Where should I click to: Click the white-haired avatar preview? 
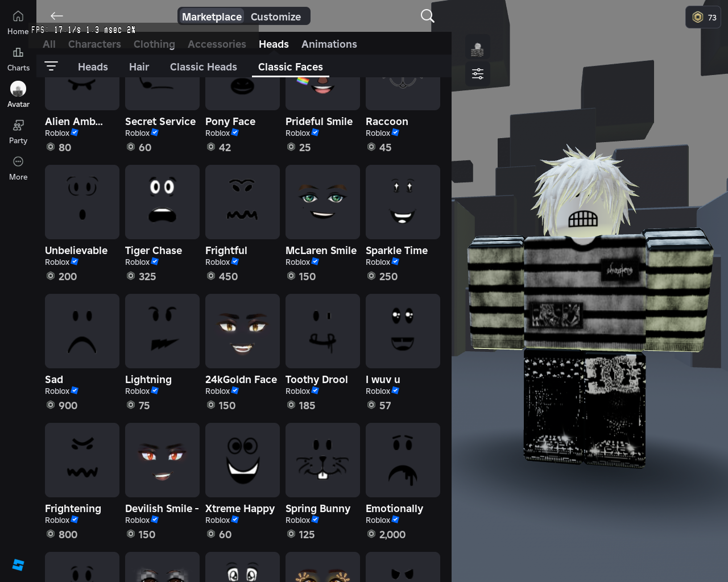coord(590,307)
